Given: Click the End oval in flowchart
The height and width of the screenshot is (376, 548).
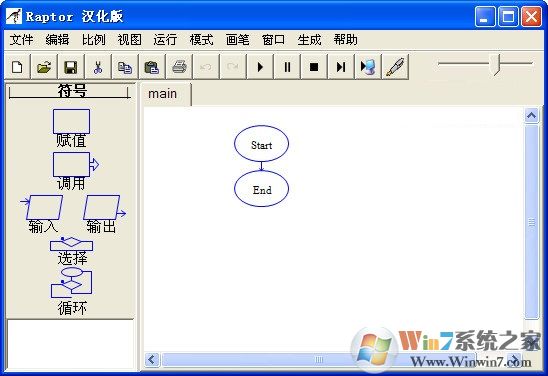Looking at the screenshot, I should click(261, 189).
